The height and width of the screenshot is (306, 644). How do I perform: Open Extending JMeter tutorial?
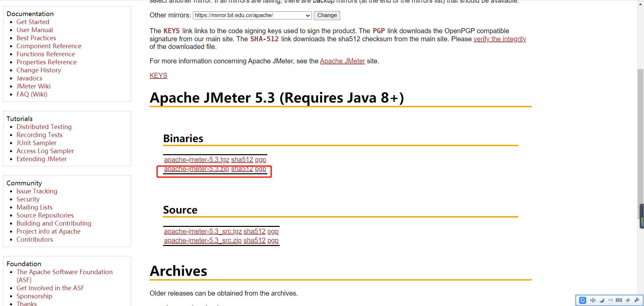[x=42, y=159]
